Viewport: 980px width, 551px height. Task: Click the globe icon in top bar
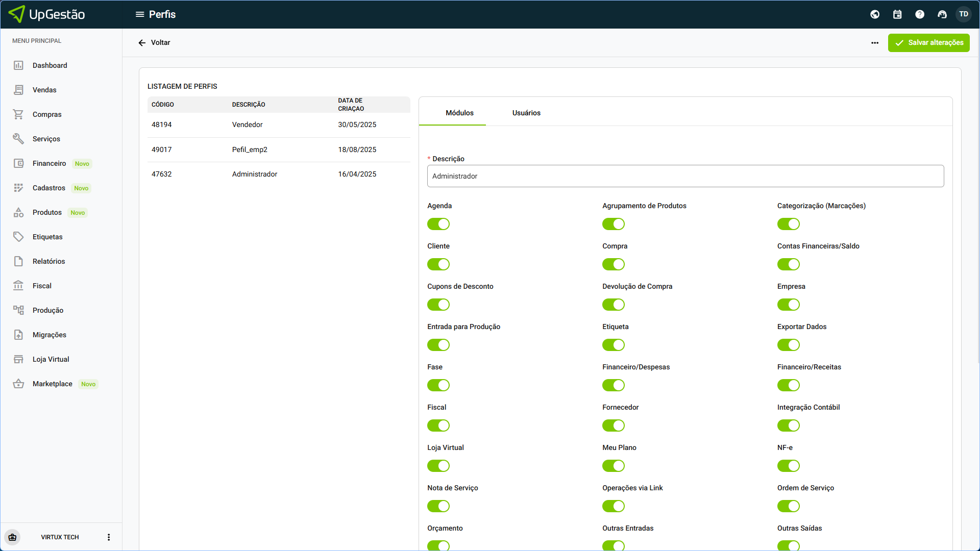[x=875, y=14]
